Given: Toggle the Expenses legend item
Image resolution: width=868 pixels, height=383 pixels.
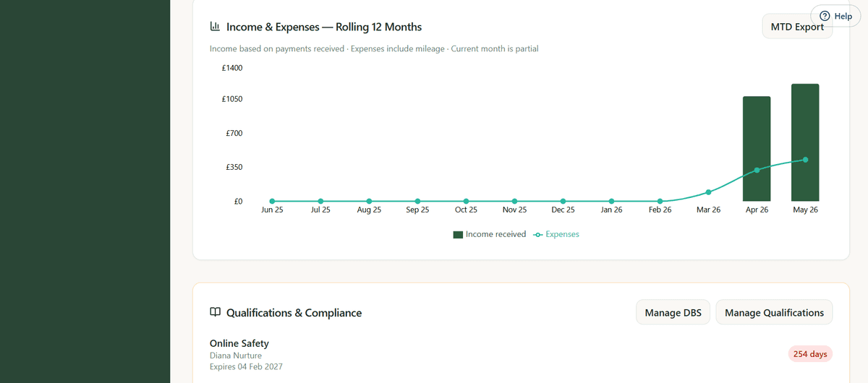Looking at the screenshot, I should click(x=556, y=234).
